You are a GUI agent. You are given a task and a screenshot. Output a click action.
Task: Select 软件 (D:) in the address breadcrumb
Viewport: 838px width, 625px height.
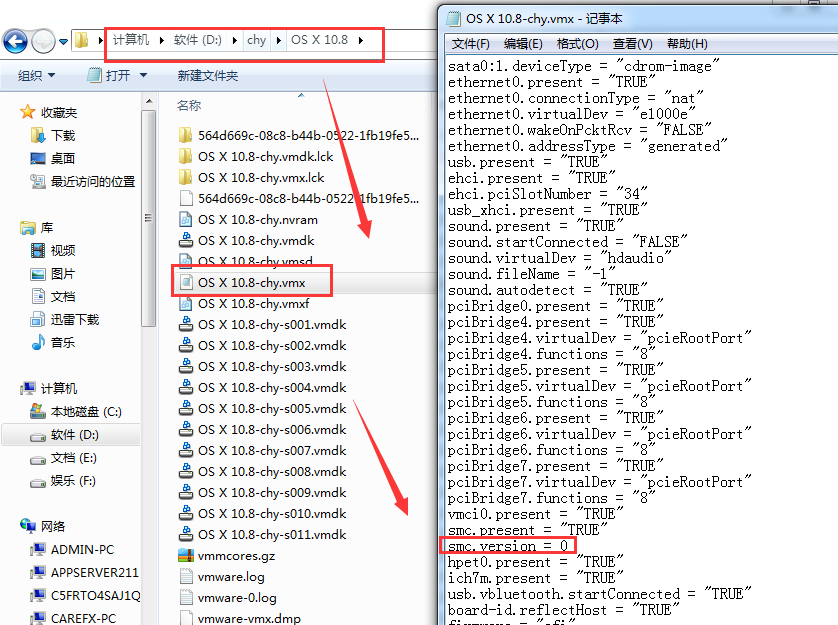click(197, 40)
